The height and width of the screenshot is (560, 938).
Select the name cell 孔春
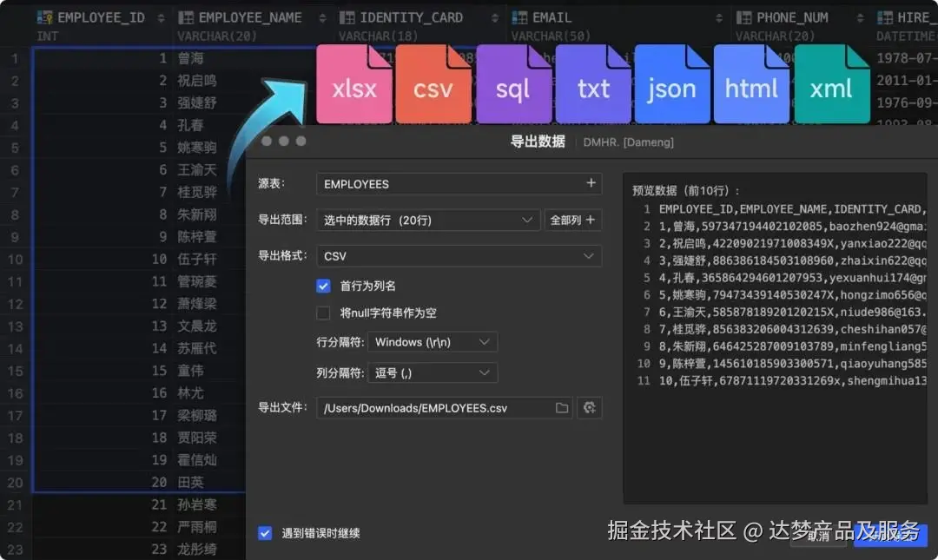click(x=190, y=126)
